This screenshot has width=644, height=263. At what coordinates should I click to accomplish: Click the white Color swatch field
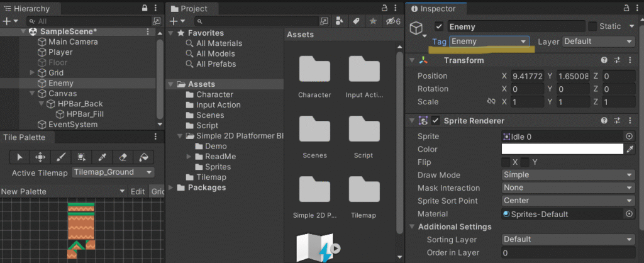(562, 149)
